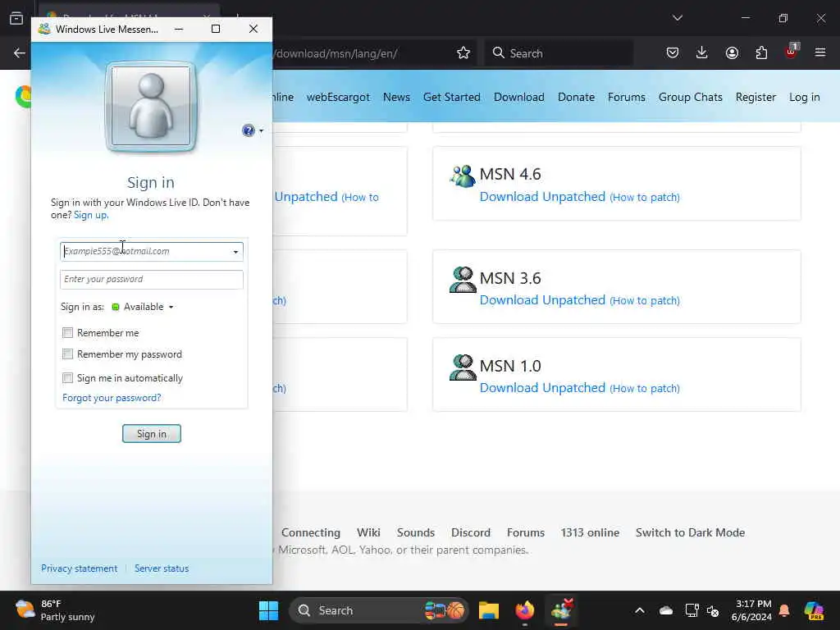Open the Group Chats nav item
Image resolution: width=840 pixels, height=630 pixels.
point(691,97)
